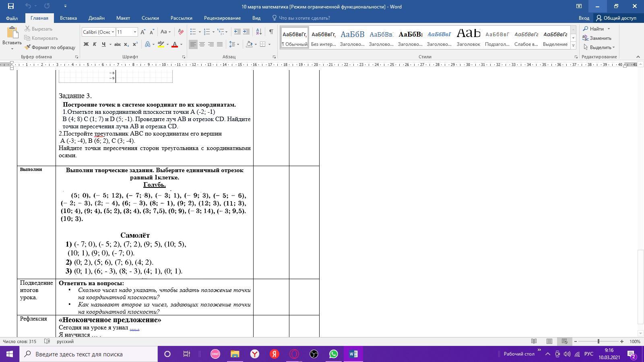The width and height of the screenshot is (644, 362).
Task: Apply justify alignment to text
Action: coord(220,44)
